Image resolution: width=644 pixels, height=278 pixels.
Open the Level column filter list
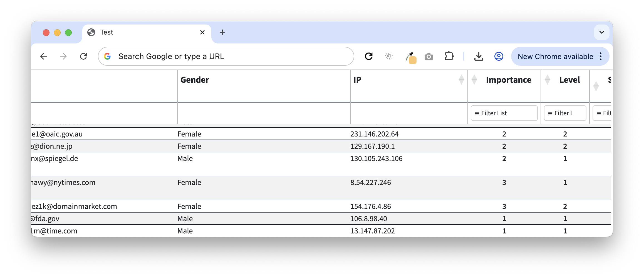pyautogui.click(x=565, y=113)
